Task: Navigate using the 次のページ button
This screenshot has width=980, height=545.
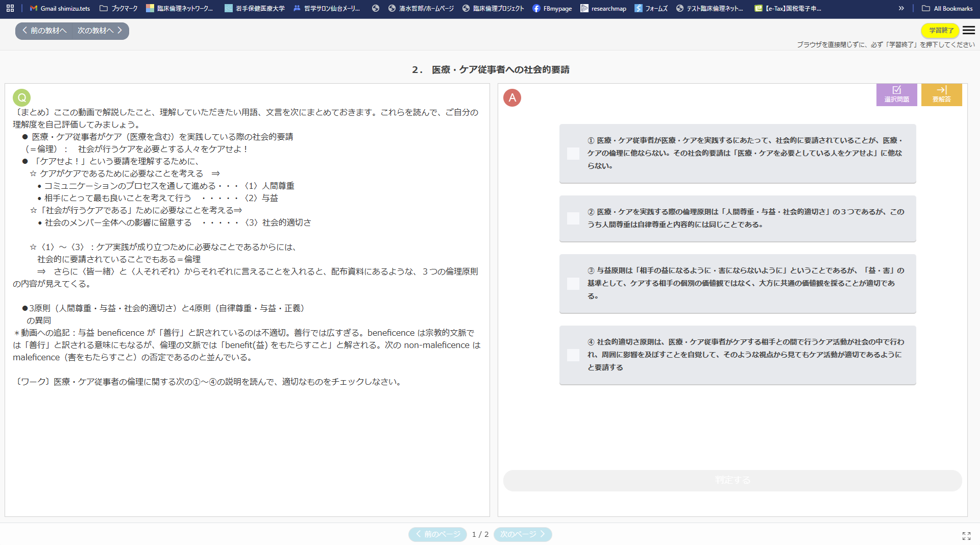Action: pyautogui.click(x=522, y=534)
